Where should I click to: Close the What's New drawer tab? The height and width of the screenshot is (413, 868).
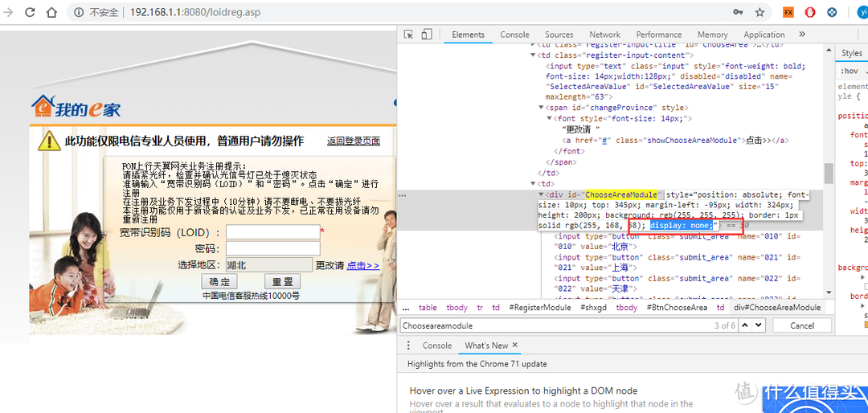point(515,345)
